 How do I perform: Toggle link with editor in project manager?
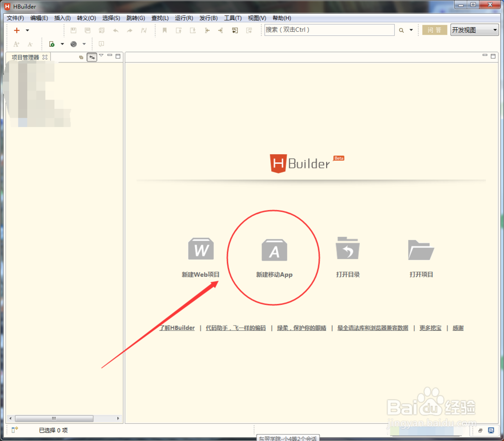coord(92,57)
